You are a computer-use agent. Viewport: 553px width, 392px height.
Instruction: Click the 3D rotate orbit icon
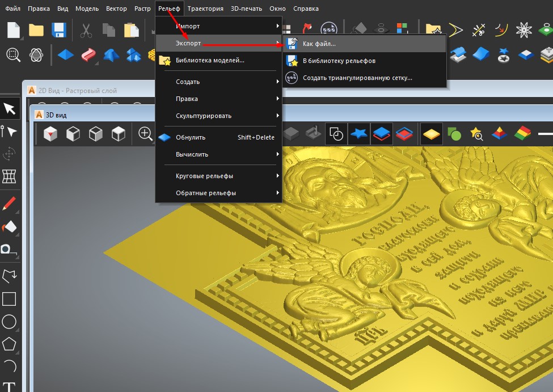tap(36, 55)
